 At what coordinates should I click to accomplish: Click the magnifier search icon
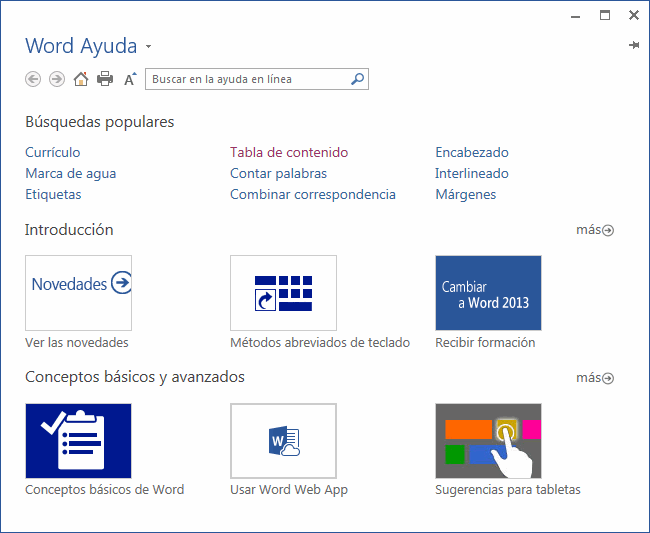click(357, 79)
